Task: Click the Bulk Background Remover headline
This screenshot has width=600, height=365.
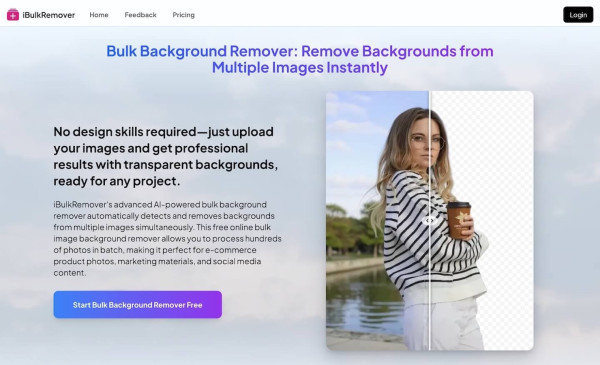Action: [x=300, y=59]
